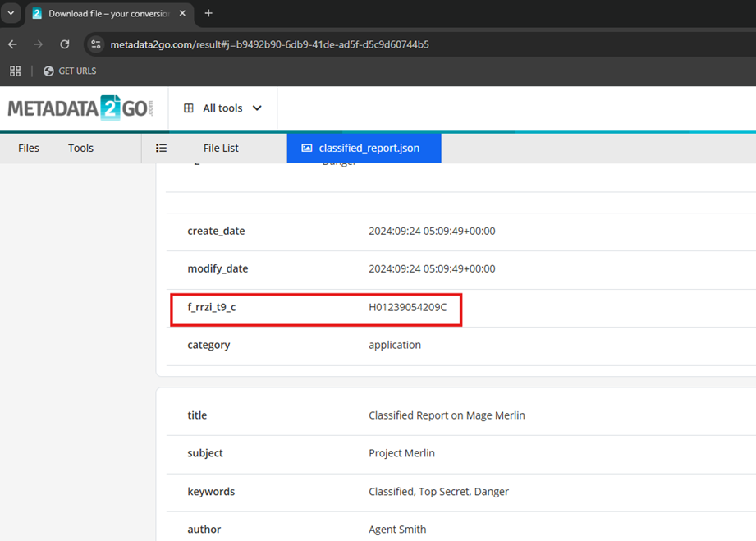
Task: Open the tab search dropdown arrow
Action: point(11,13)
